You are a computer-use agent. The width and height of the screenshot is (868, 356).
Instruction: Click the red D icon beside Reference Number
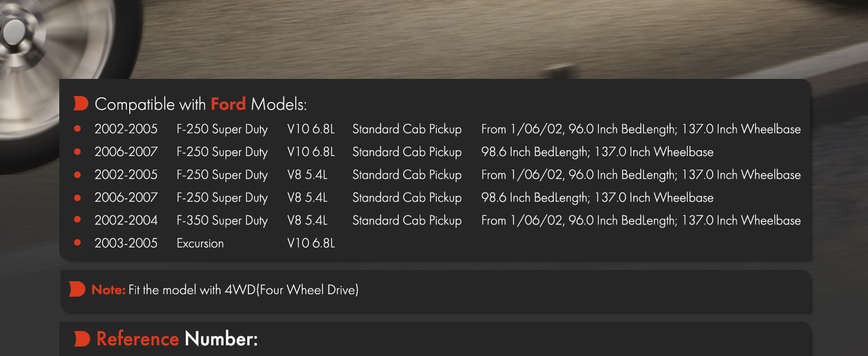click(82, 339)
